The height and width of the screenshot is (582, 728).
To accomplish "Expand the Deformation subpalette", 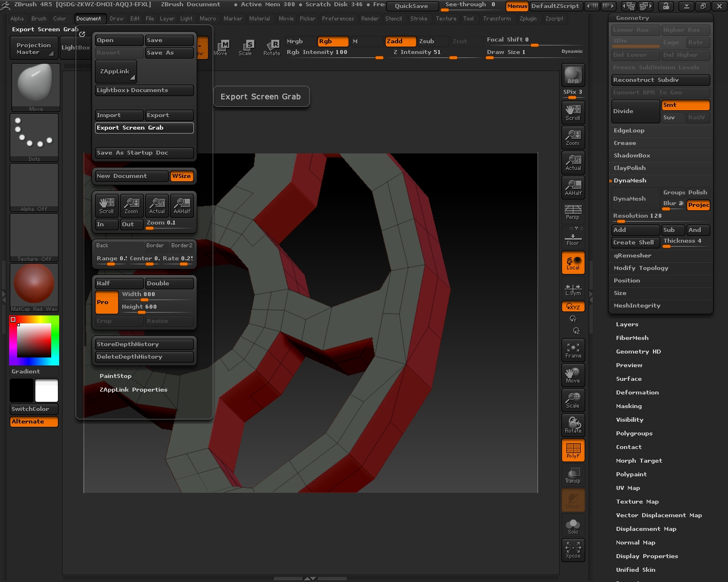I will click(x=637, y=392).
